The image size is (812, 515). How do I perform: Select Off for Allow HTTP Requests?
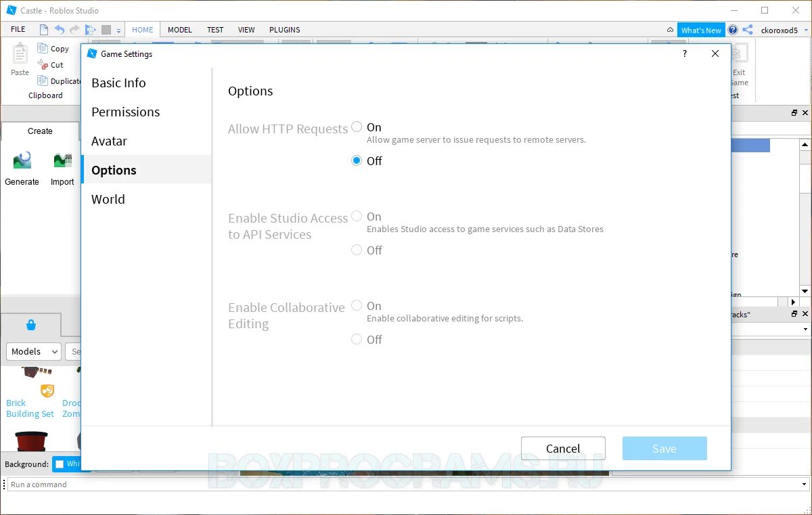point(357,160)
